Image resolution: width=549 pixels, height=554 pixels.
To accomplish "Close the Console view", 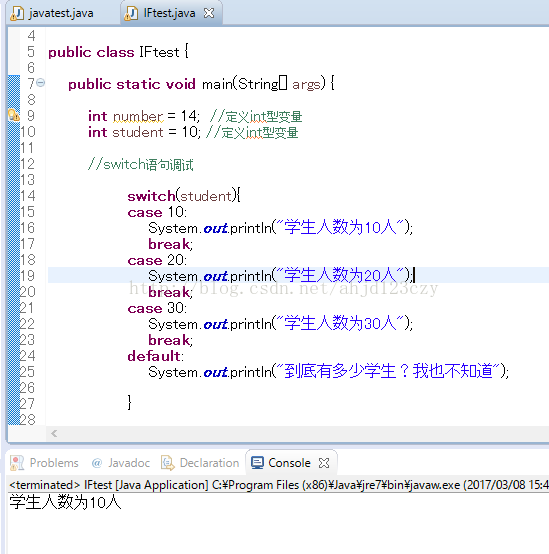I will (x=324, y=463).
